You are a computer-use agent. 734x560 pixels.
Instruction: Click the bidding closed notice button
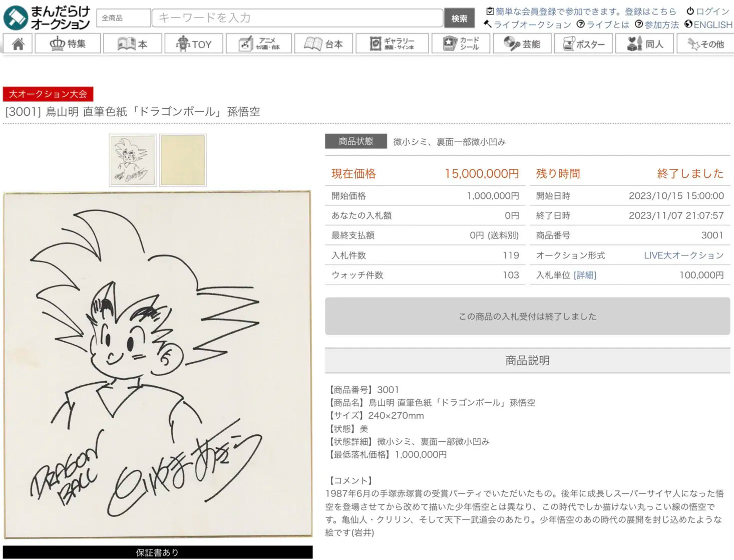[x=527, y=316]
